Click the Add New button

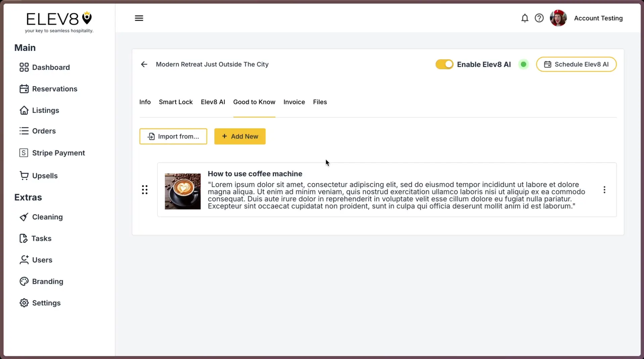[x=239, y=136]
